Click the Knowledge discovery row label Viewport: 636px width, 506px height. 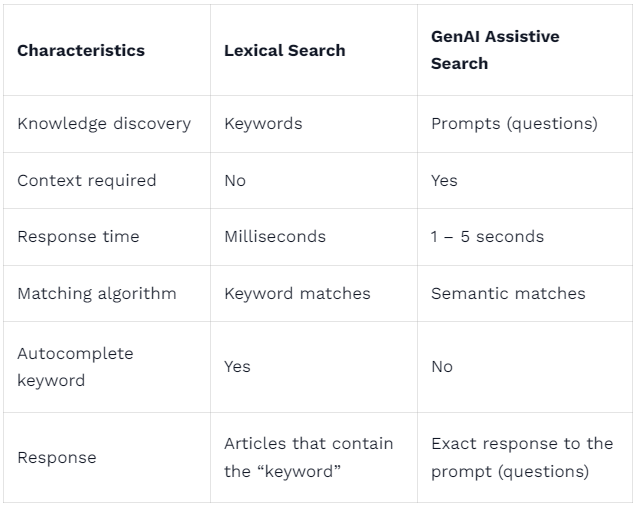coord(104,124)
